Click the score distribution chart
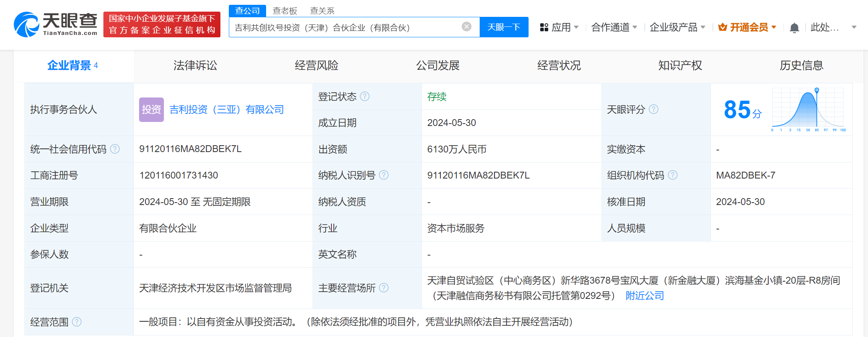The image size is (868, 337). 808,109
